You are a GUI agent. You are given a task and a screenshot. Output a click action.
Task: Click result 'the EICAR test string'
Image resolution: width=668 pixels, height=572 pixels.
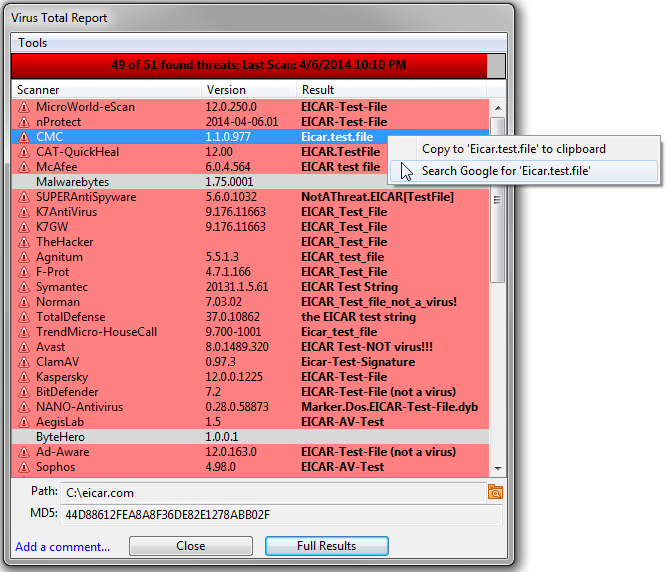click(x=358, y=317)
